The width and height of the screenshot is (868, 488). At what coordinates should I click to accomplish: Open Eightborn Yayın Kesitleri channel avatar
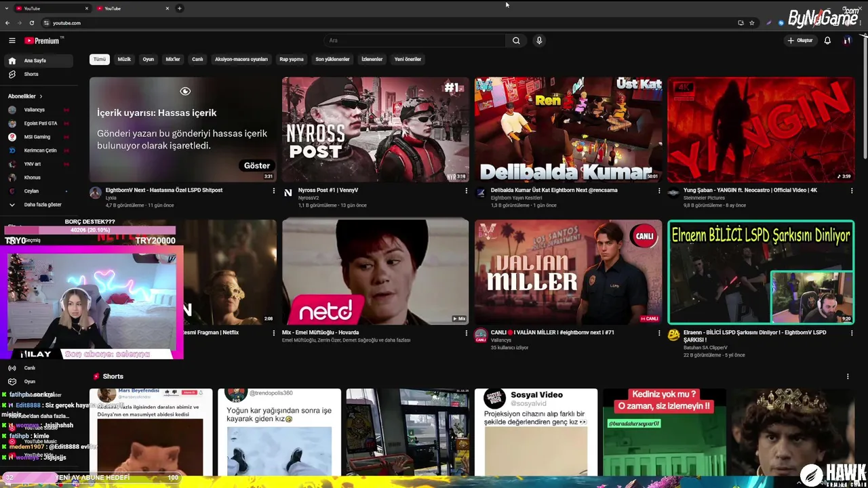(x=481, y=193)
